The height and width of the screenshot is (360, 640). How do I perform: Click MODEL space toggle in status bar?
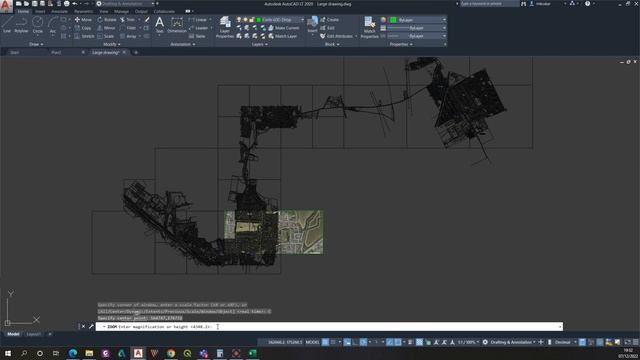(313, 342)
